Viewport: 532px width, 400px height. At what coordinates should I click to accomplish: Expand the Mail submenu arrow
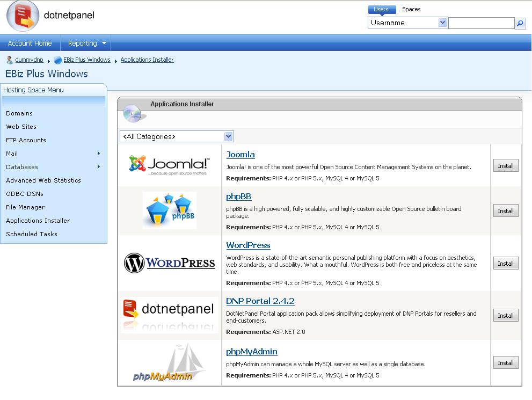[99, 154]
